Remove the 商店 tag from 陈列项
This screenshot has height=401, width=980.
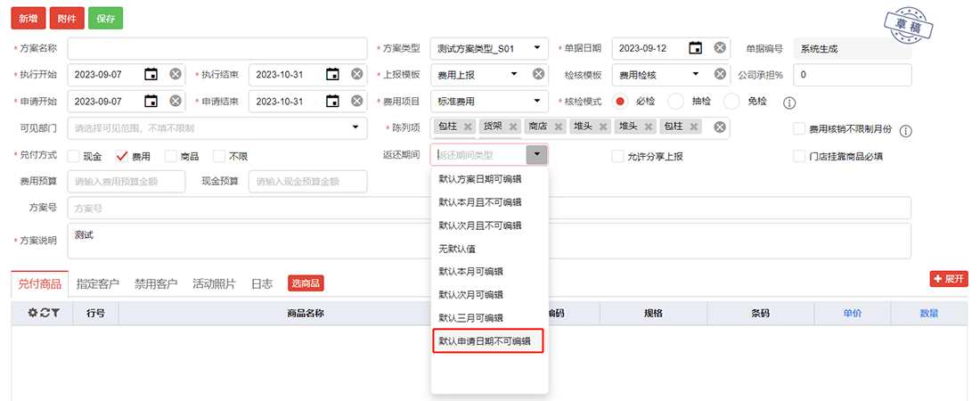coord(558,127)
